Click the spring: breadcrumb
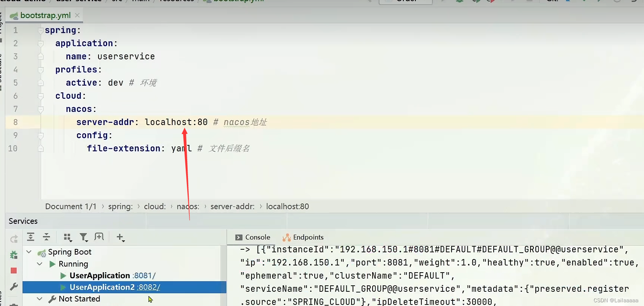Viewport: 644px width, 306px height. pos(120,207)
